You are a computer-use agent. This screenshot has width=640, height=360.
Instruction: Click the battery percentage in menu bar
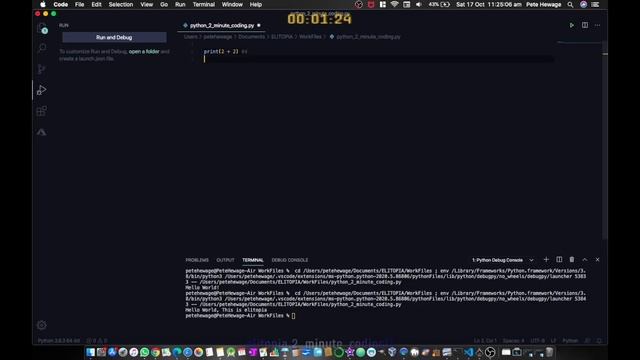pos(433,4)
